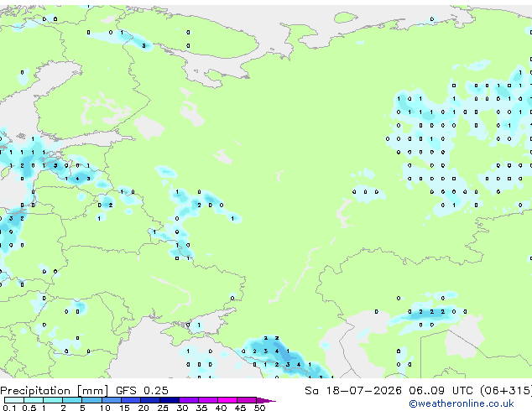Screen dimensions: 532x411
Task: Choose the 40–45 mm legend swatch
Action: pyautogui.click(x=227, y=400)
